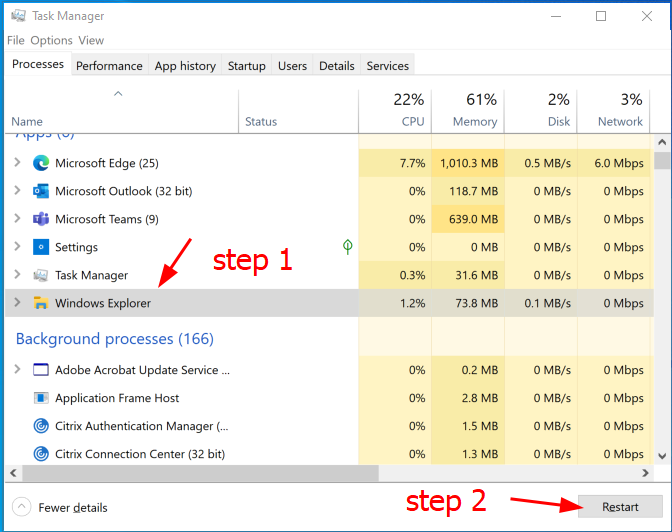Select the Microsoft Edge (25) row text
Viewport: 672px width, 532px height.
pos(107,163)
